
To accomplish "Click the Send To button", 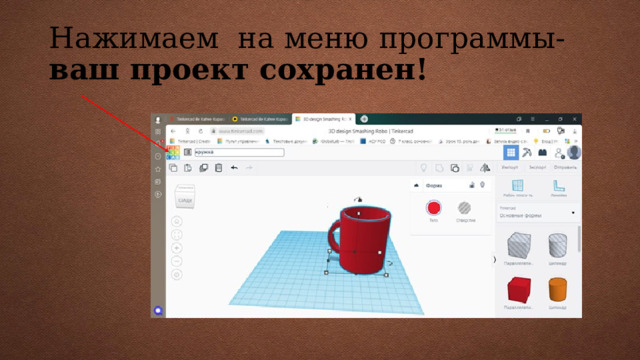I will click(x=565, y=167).
